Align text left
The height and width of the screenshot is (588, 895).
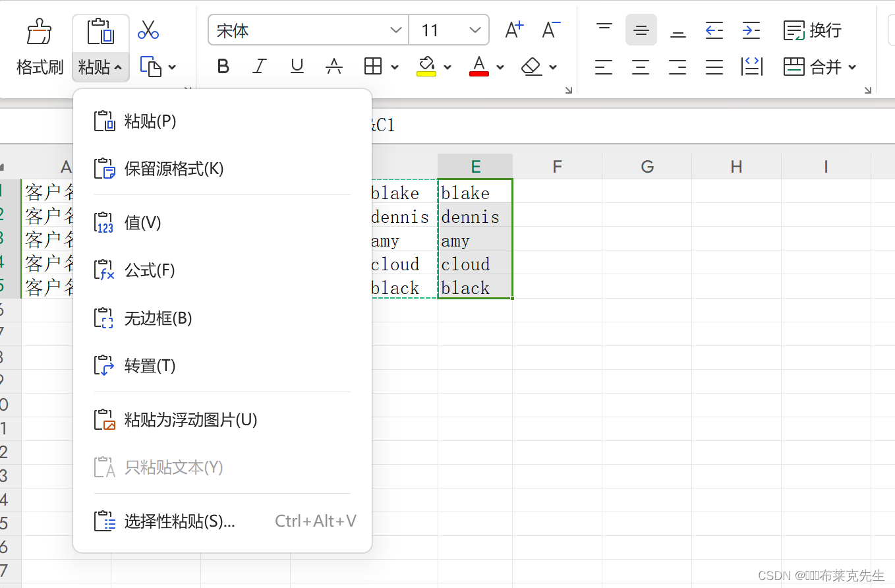(x=604, y=67)
